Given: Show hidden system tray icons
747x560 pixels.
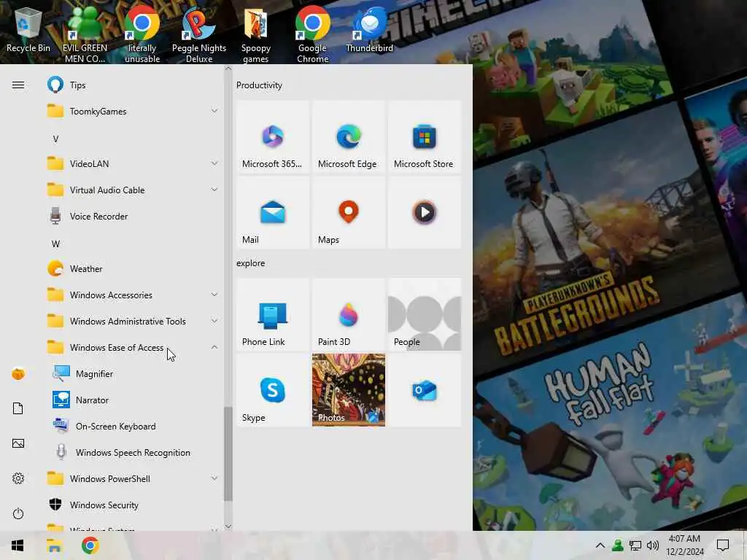Looking at the screenshot, I should (x=600, y=545).
